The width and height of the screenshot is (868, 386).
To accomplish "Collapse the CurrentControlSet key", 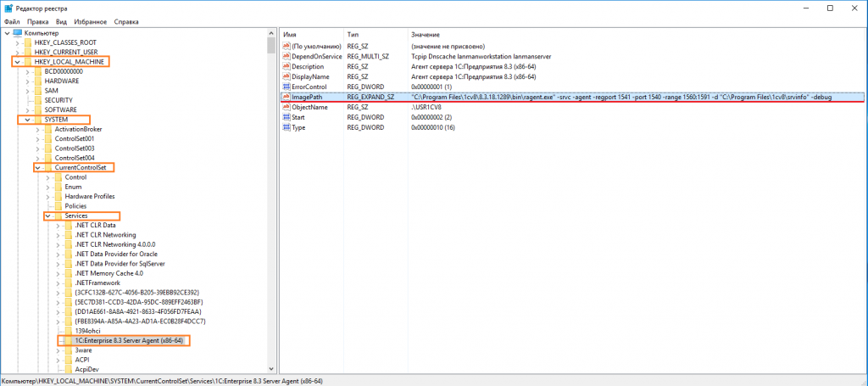I will tap(36, 167).
